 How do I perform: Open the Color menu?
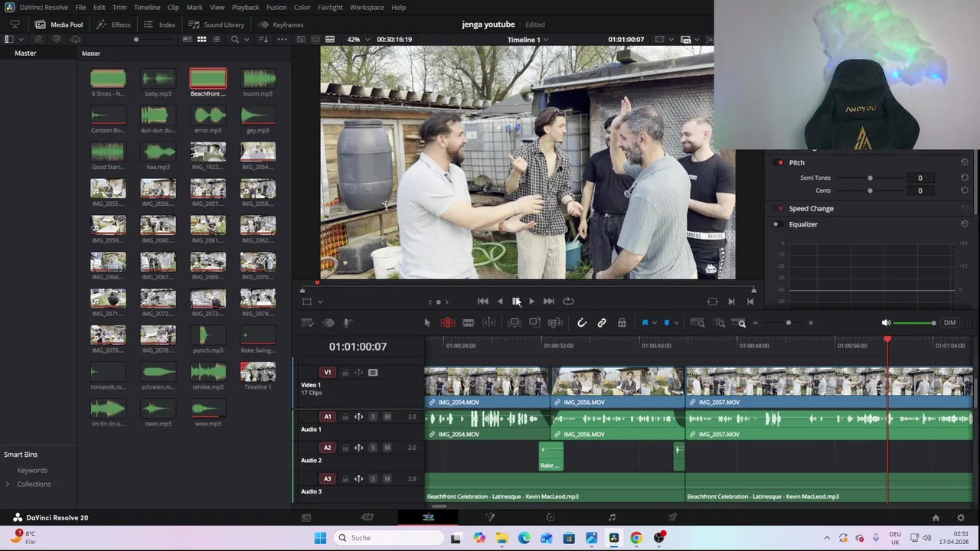(302, 8)
